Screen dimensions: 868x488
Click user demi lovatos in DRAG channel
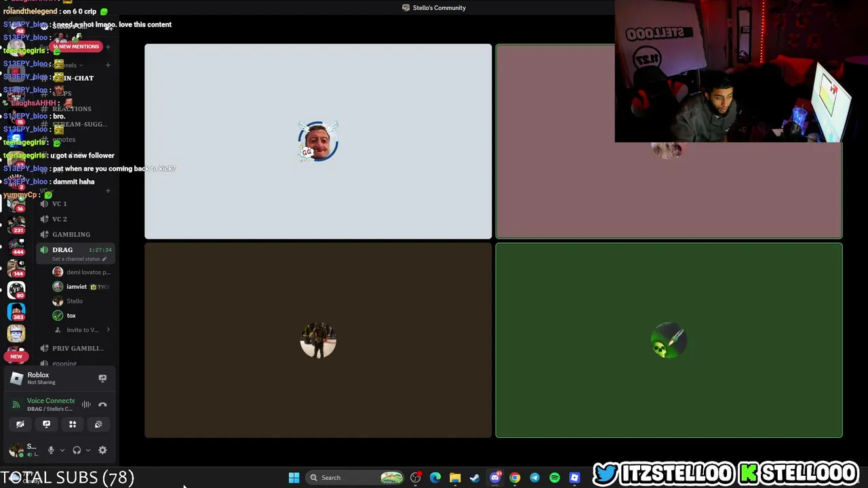tap(81, 272)
